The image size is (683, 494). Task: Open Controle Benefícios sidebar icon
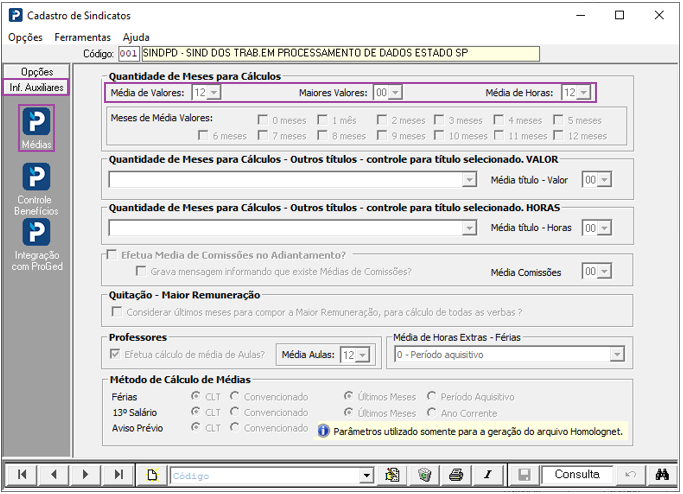click(x=36, y=189)
